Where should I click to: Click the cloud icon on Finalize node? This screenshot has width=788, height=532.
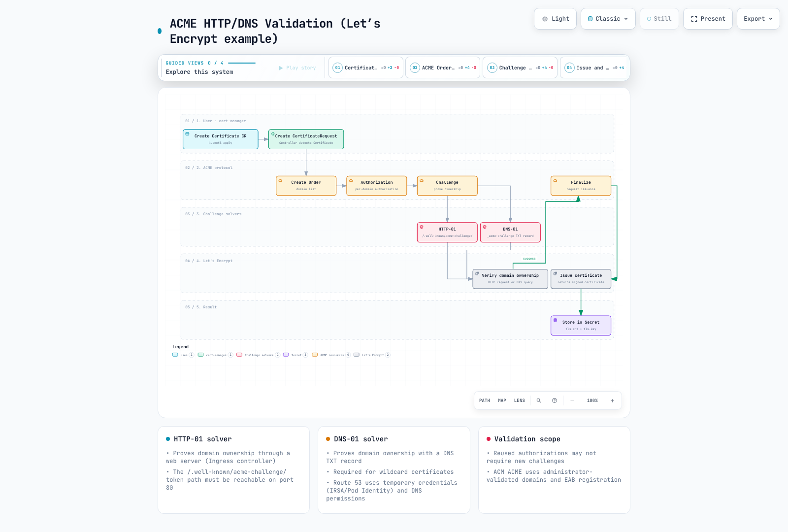point(555,180)
